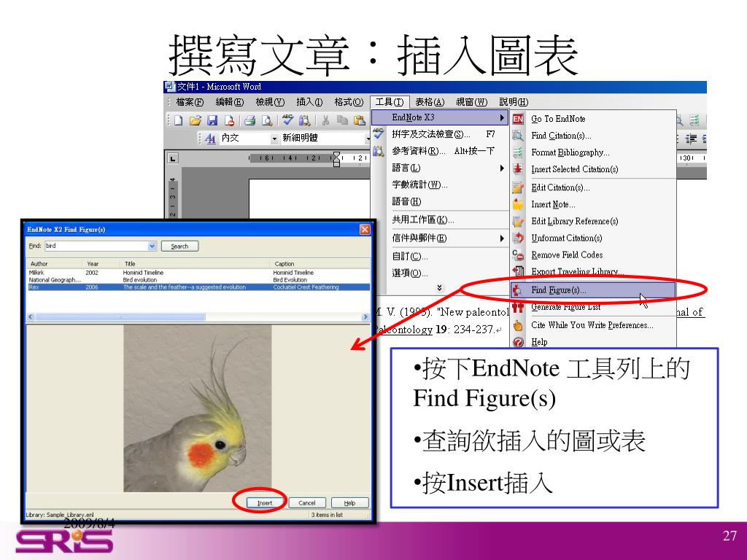Viewport: 747px width, 560px height.
Task: Click the Save diskette icon
Action: click(x=212, y=120)
